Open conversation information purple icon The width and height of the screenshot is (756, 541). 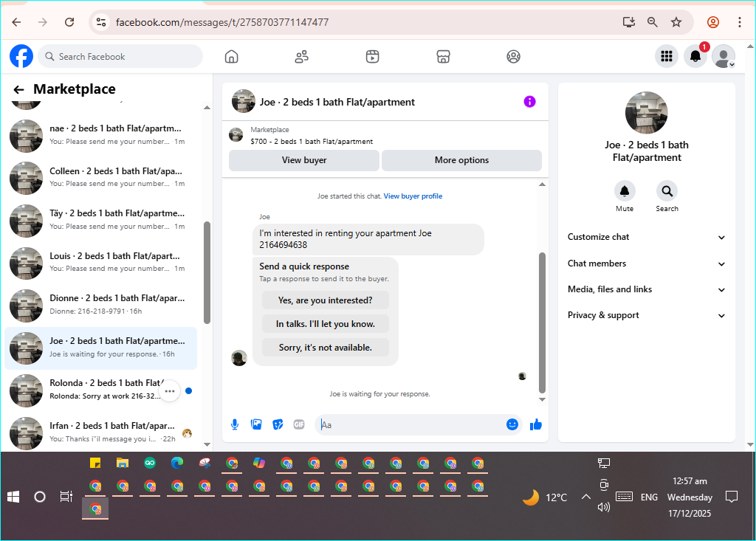(529, 102)
